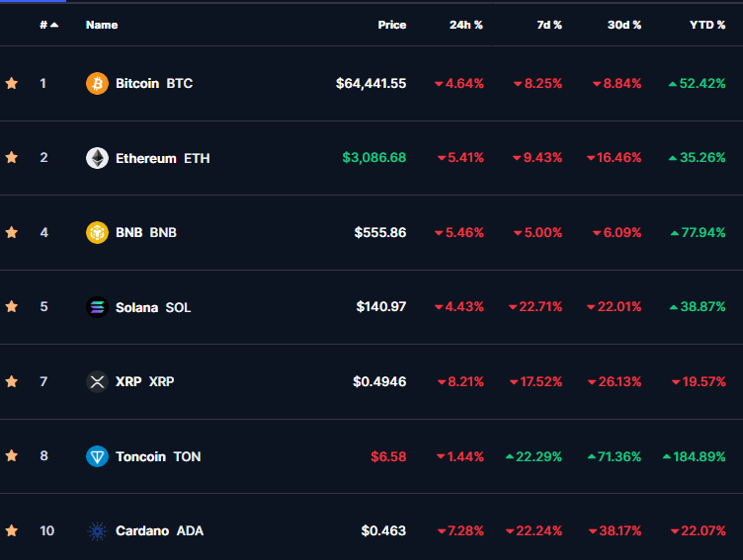Click the 7d % column header
The image size is (743, 560).
click(x=549, y=25)
